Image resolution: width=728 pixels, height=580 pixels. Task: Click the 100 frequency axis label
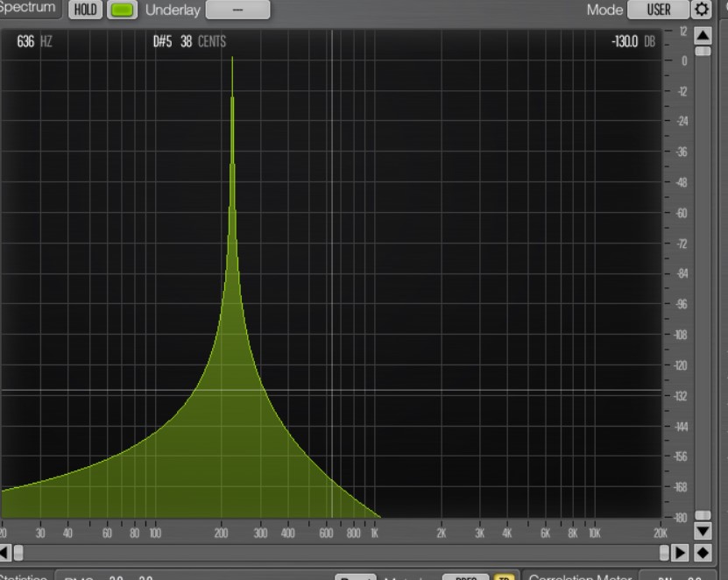point(155,533)
